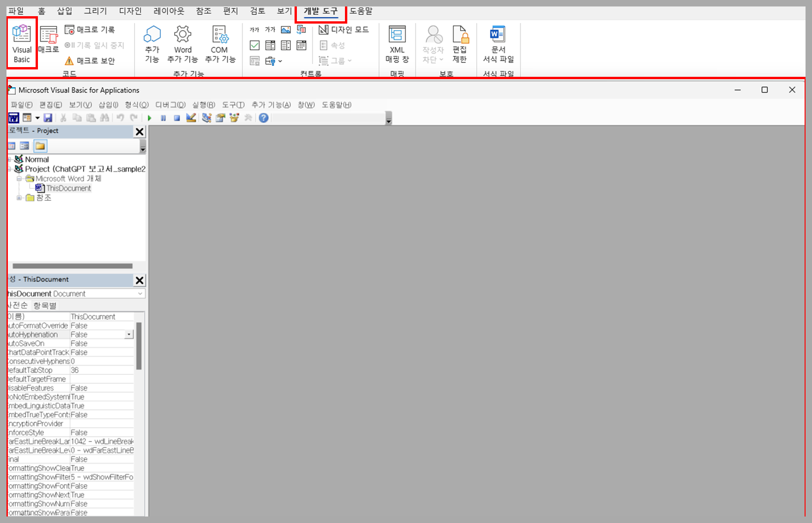Click the Break pause icon
Viewport: 812px width, 523px height.
[x=163, y=118]
